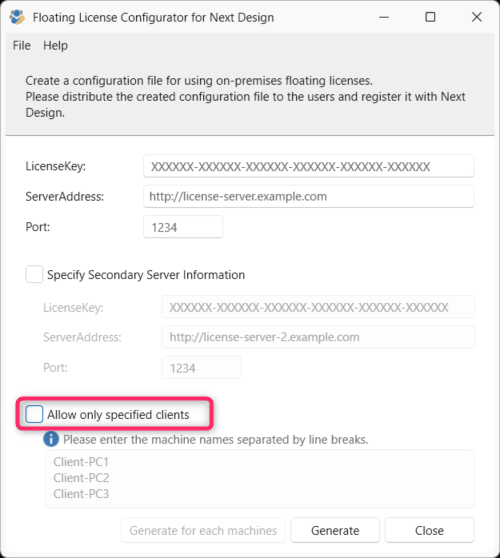Focus the primary LicenseKey input field
The image size is (500, 558).
click(x=309, y=166)
